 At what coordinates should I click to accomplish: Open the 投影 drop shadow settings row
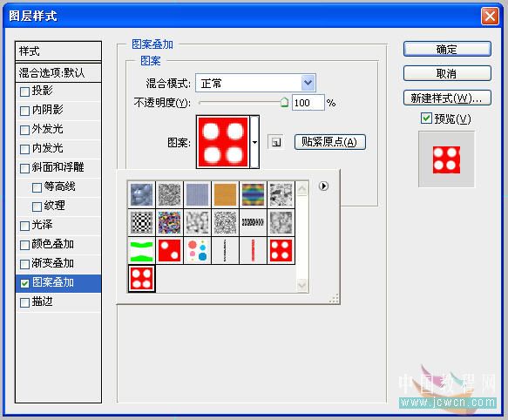[x=58, y=91]
